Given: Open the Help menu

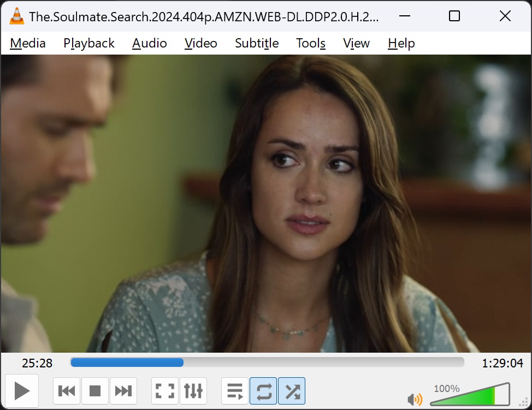Looking at the screenshot, I should point(401,43).
